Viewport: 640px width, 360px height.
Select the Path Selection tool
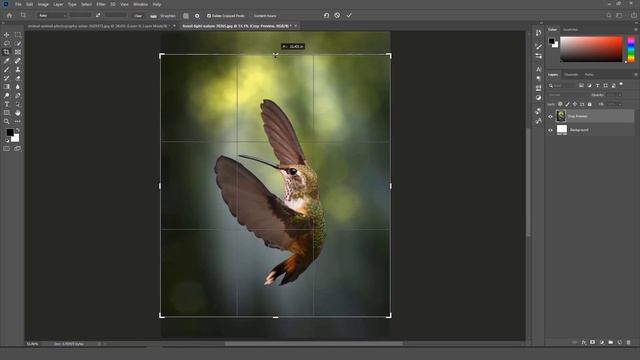pos(18,104)
